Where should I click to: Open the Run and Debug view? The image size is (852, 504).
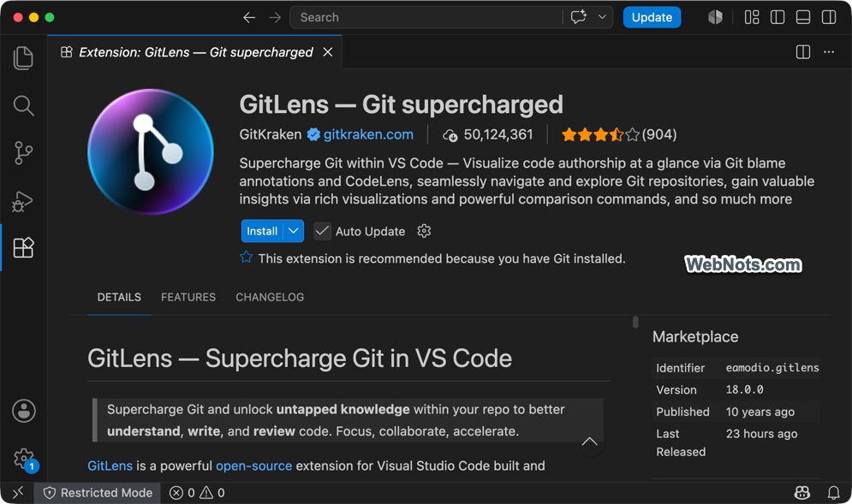tap(23, 201)
